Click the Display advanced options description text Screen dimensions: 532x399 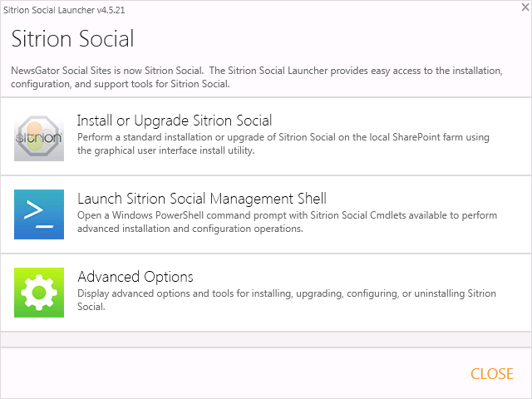coord(286,293)
